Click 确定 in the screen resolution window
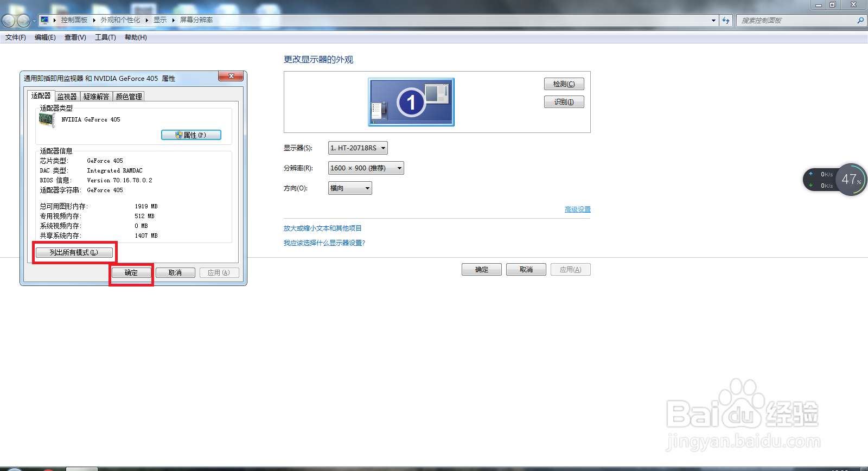 coord(482,269)
